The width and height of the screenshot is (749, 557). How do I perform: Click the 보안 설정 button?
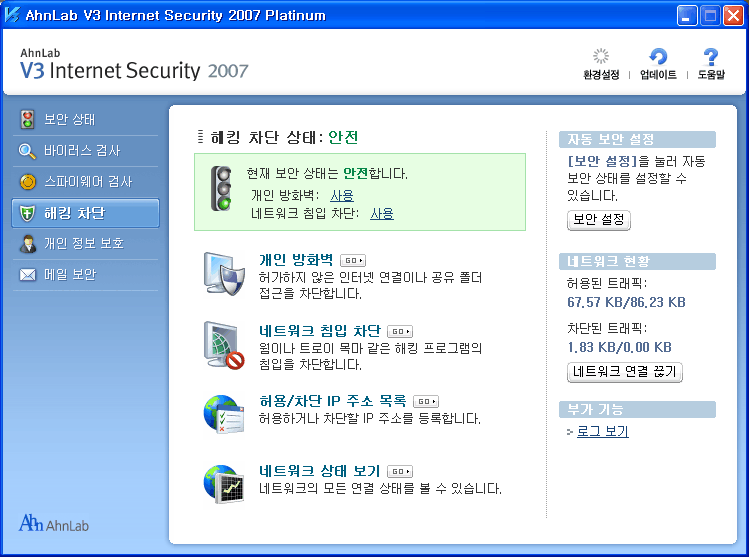[x=599, y=220]
